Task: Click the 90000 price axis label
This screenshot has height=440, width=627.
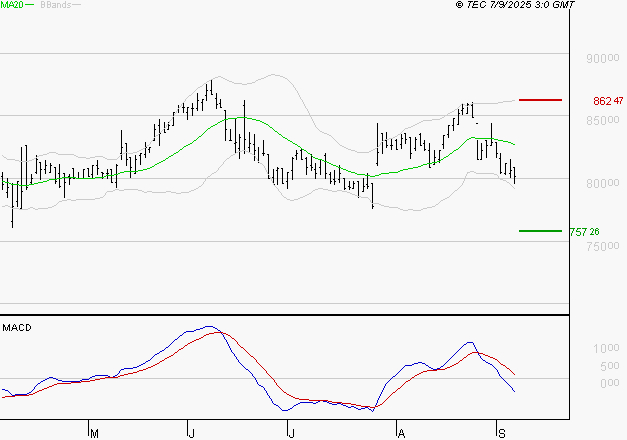Action: (603, 58)
